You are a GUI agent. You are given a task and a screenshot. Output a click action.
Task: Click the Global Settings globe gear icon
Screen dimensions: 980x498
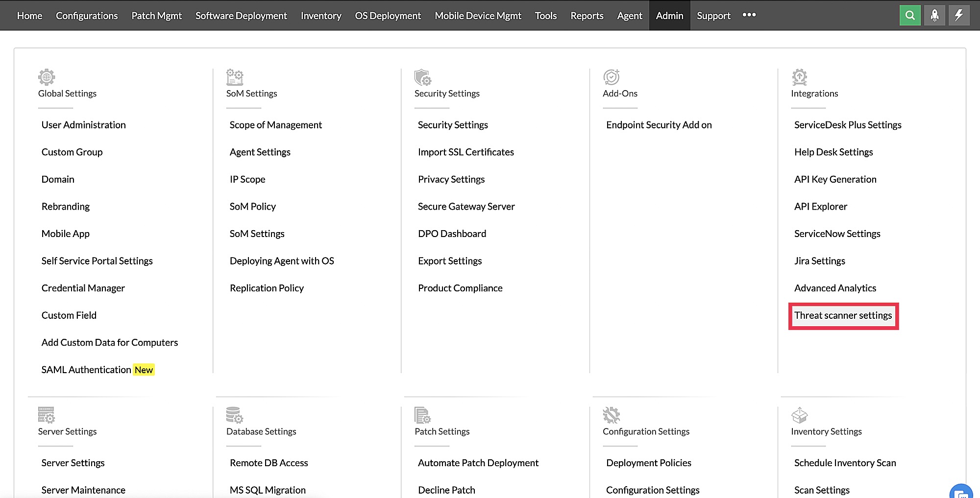(47, 77)
